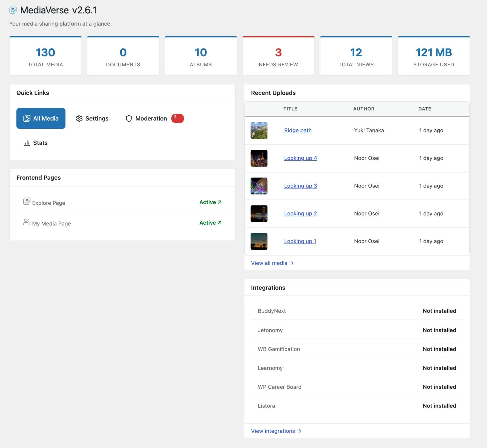Click the My Media Page label
The height and width of the screenshot is (448, 487).
(51, 223)
